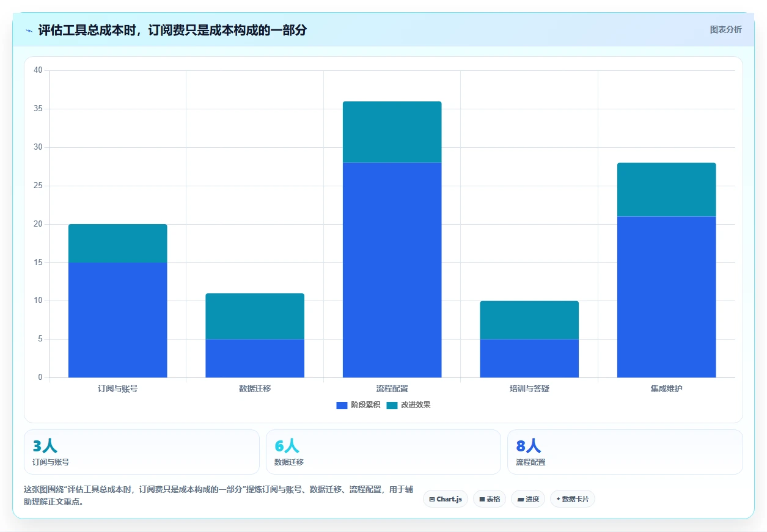767x532 pixels.
Task: Click the blue 订阅与账号 bar segment
Action: pyautogui.click(x=117, y=320)
